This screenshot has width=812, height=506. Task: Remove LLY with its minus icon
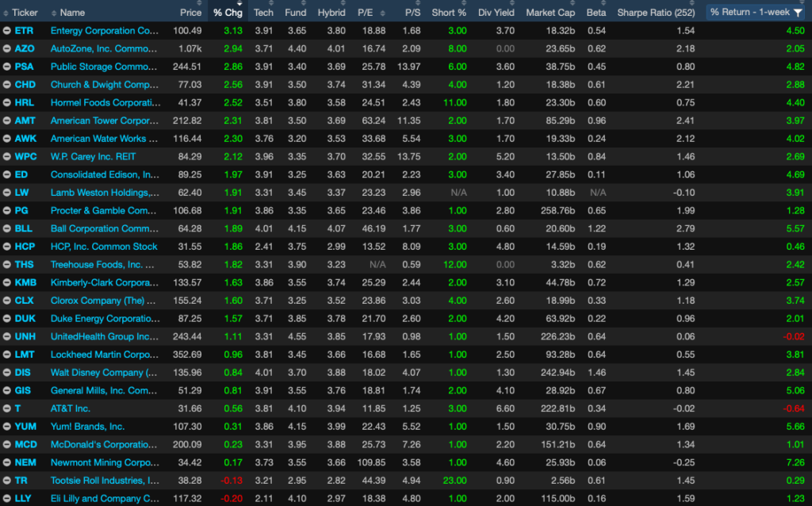(x=6, y=498)
